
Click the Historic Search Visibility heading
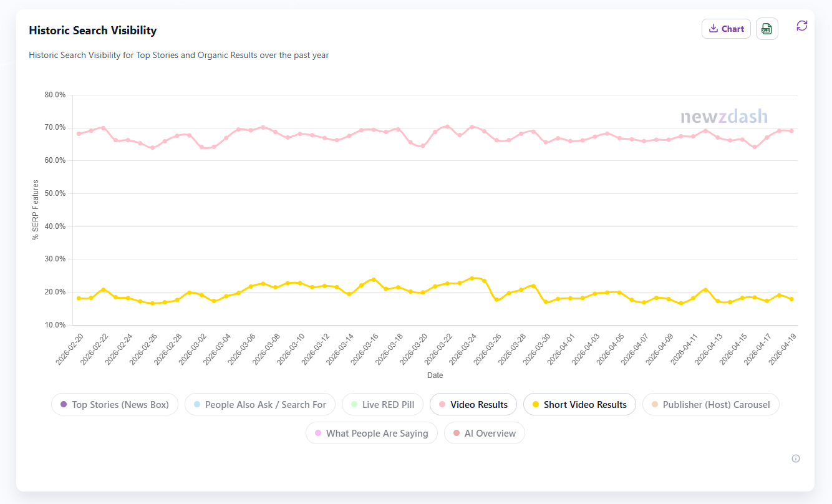[92, 31]
